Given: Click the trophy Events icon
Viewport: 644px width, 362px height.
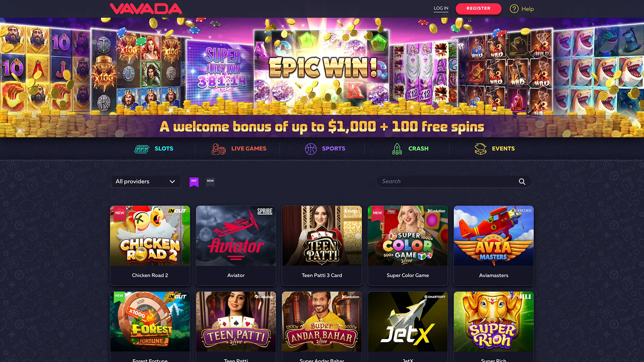Looking at the screenshot, I should click(480, 149).
